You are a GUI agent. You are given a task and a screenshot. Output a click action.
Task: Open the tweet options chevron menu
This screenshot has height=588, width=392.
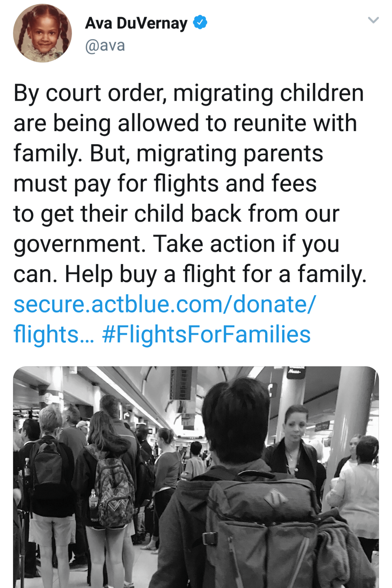373,20
